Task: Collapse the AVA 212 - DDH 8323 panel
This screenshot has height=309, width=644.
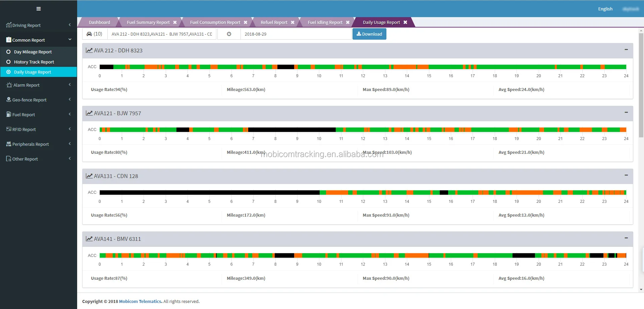Action: [x=626, y=50]
